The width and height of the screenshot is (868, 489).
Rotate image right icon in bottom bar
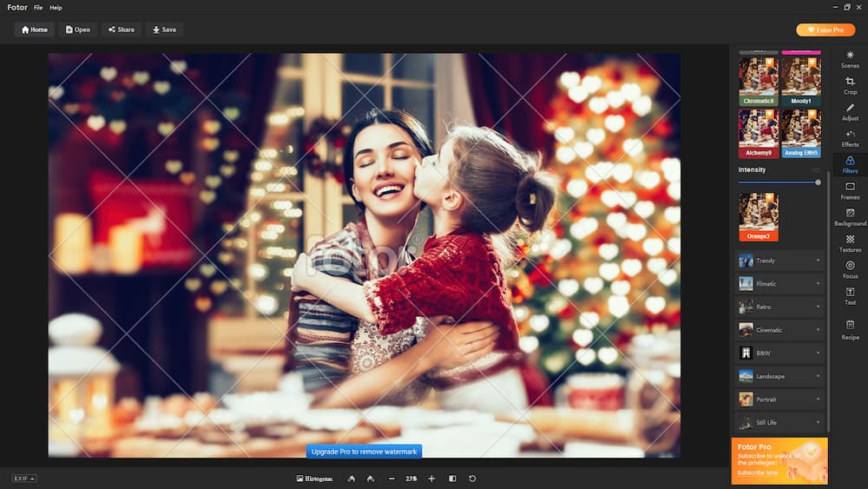[x=371, y=479]
